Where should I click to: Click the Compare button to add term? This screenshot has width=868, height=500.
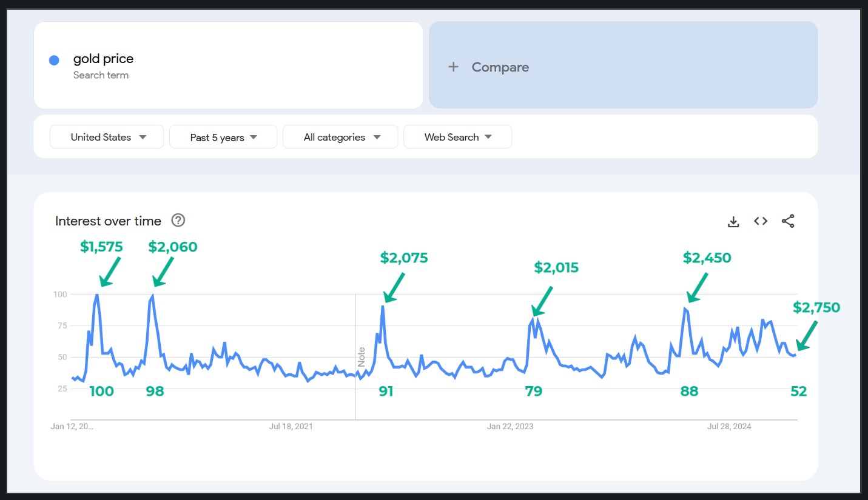click(x=623, y=65)
